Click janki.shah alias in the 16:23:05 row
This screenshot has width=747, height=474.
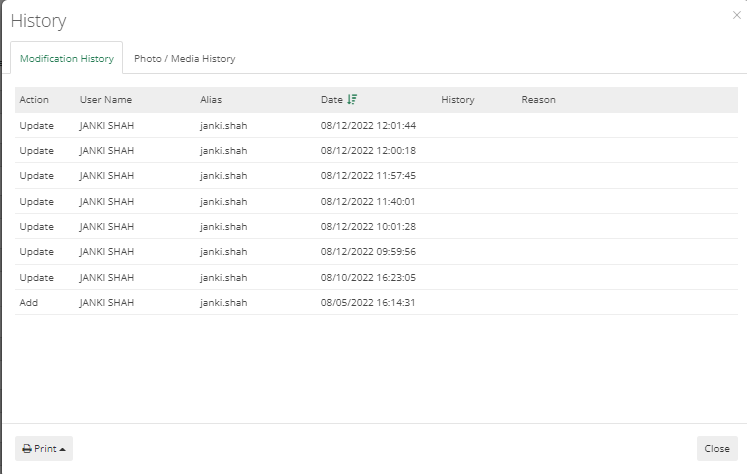tap(223, 277)
